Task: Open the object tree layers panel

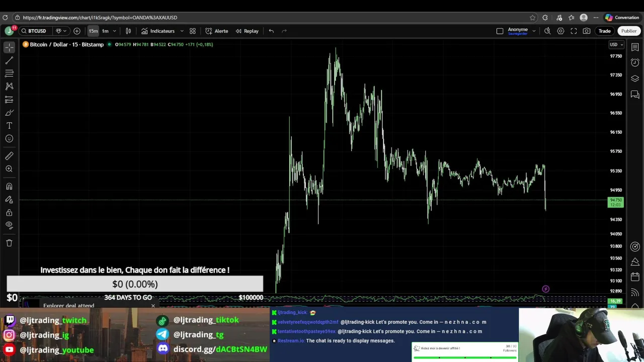Action: point(635,78)
